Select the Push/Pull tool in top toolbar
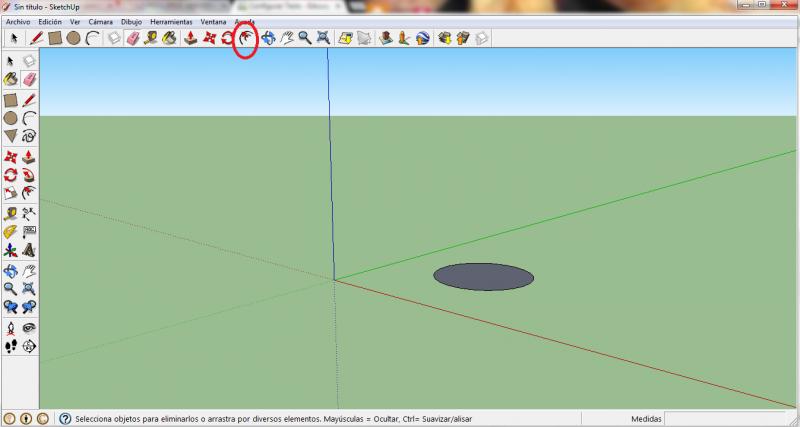Image resolution: width=800 pixels, height=427 pixels. [x=190, y=38]
